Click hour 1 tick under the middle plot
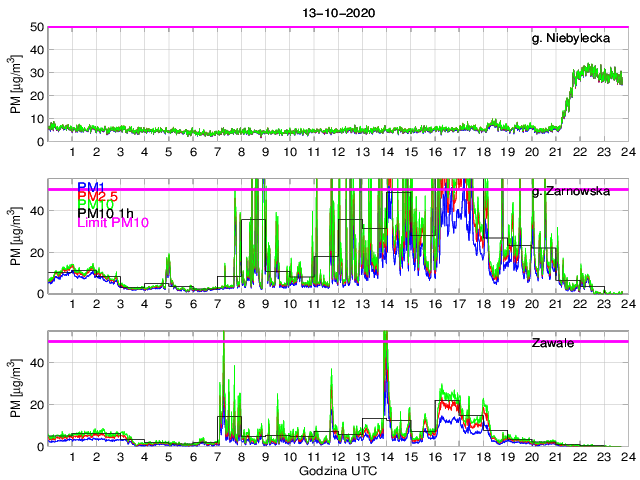The height and width of the screenshot is (480, 640). click(73, 304)
